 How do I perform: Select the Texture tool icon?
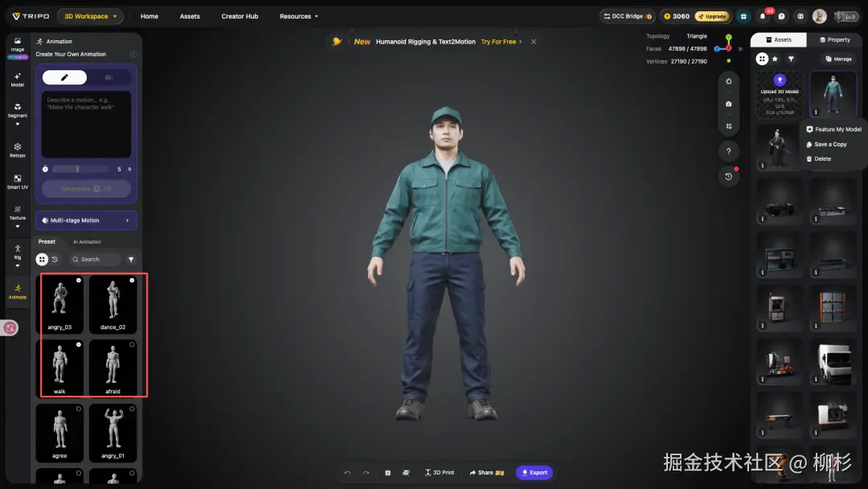point(17,209)
